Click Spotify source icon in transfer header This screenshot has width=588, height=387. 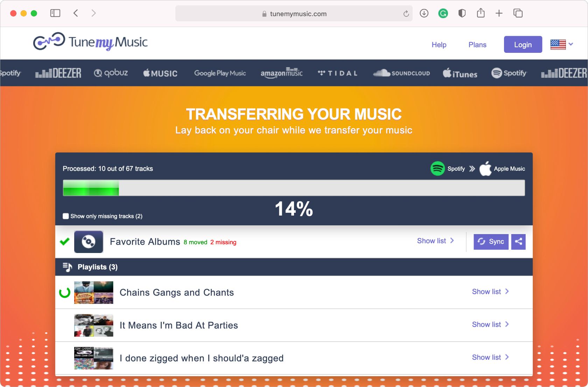tap(437, 169)
